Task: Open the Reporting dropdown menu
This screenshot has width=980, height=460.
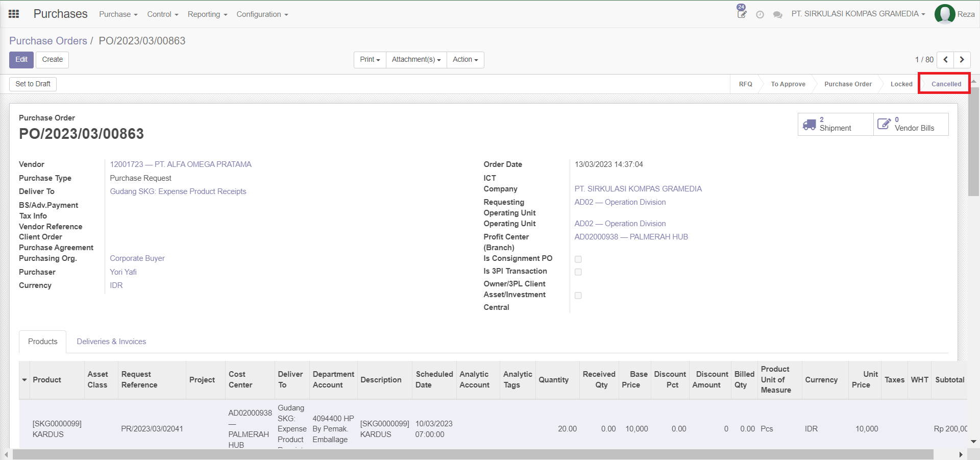Action: [x=207, y=14]
